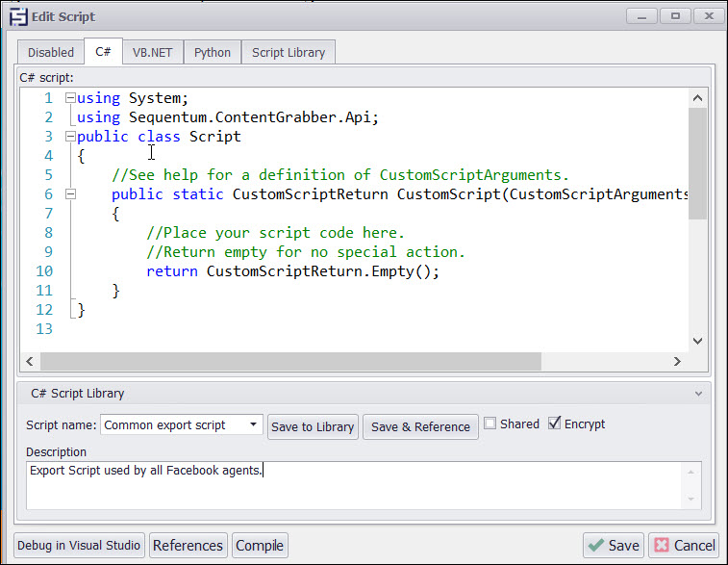
Task: Open the Script name dropdown
Action: click(253, 424)
